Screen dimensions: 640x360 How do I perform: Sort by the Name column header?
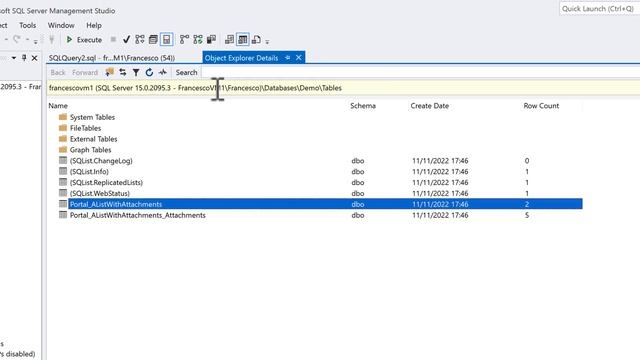pyautogui.click(x=58, y=106)
